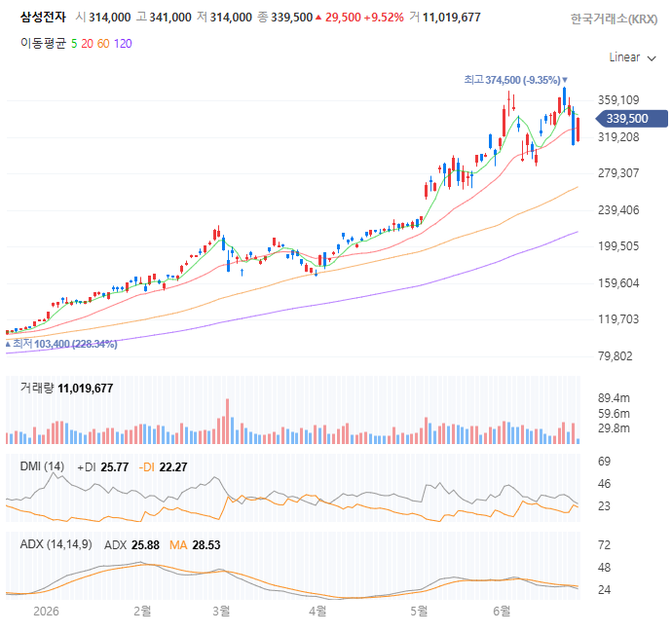Click the 319,208 price axis label
672x632 pixels.
coord(618,137)
